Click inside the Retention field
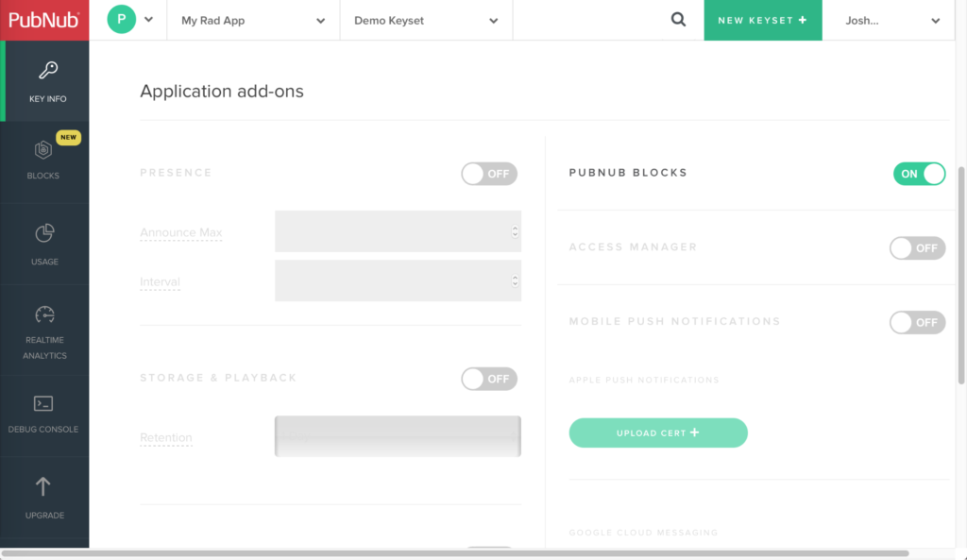This screenshot has width=967, height=560. pyautogui.click(x=397, y=436)
